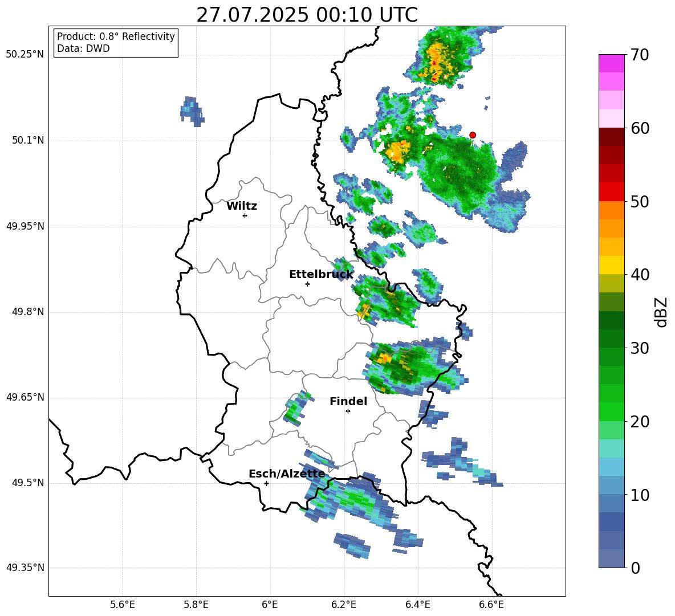Click the 20 tick on colorbar

pos(640,421)
